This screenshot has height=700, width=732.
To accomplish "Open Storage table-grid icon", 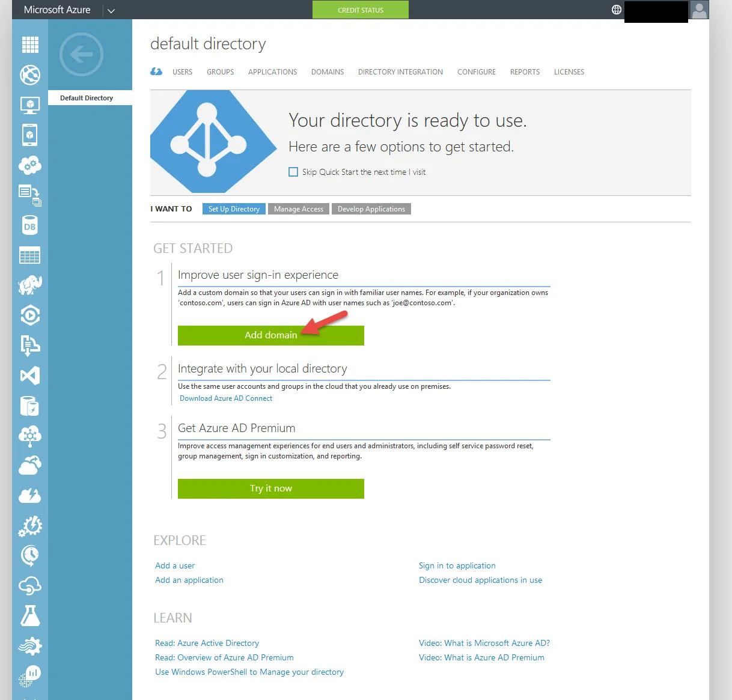I will pos(30,255).
